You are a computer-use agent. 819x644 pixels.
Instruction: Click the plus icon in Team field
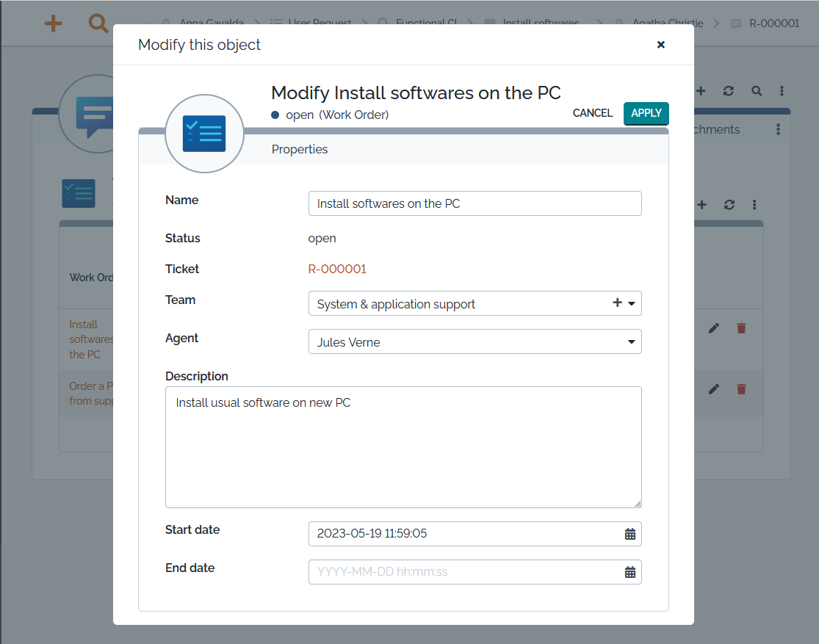pos(617,303)
